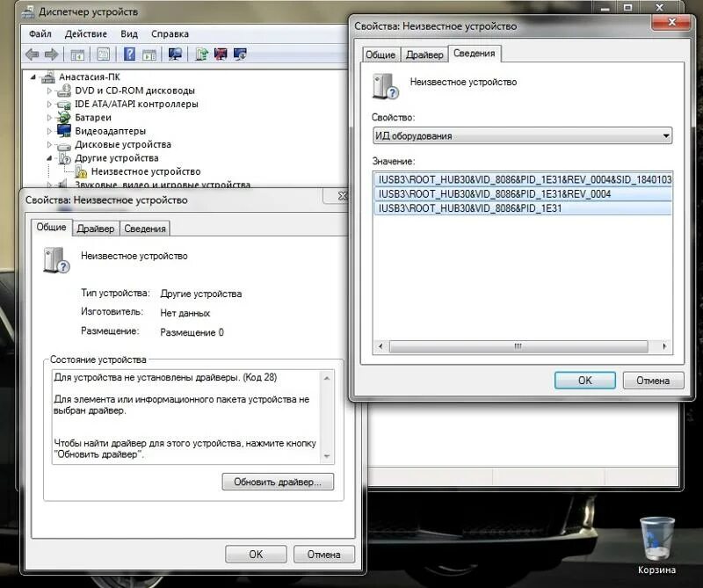Click the Видеоадаптеры monitor icon
This screenshot has width=703, height=588.
pyautogui.click(x=64, y=130)
